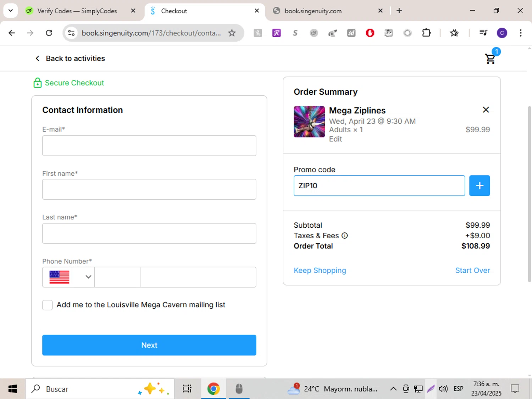Toggle the mailing list checkbox
Image resolution: width=532 pixels, height=399 pixels.
[48, 305]
